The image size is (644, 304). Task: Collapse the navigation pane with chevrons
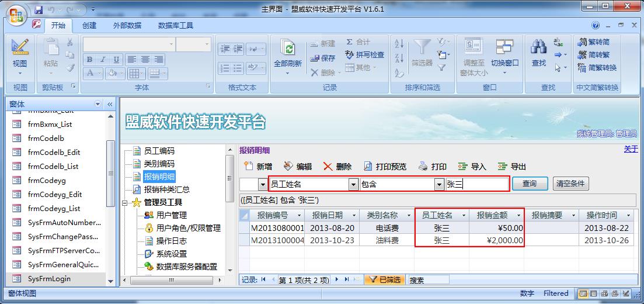pos(110,105)
